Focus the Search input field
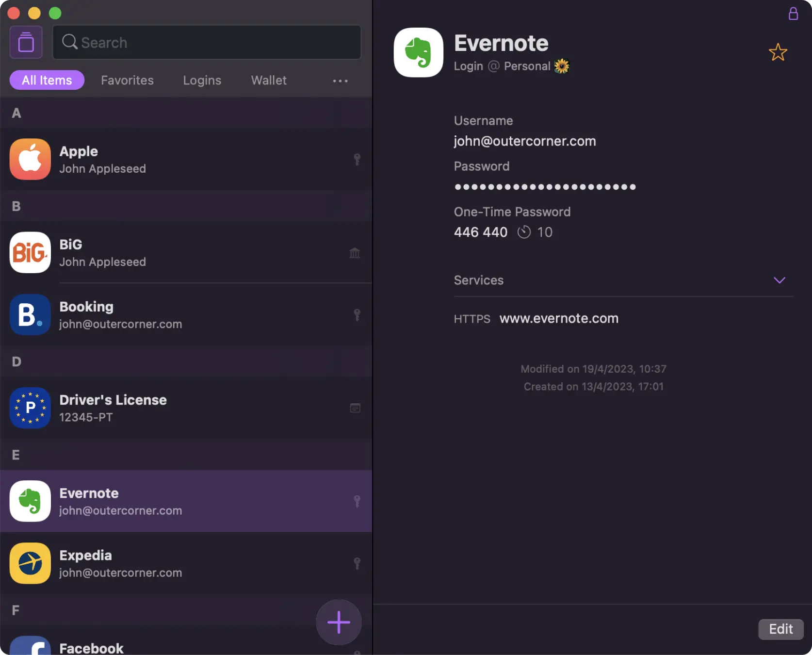Viewport: 812px width, 655px height. click(x=207, y=42)
